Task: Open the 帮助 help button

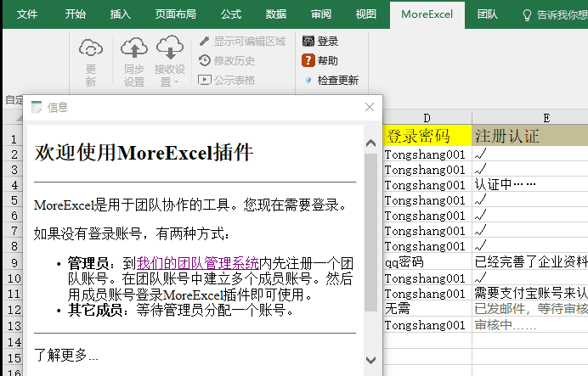Action: [x=319, y=60]
